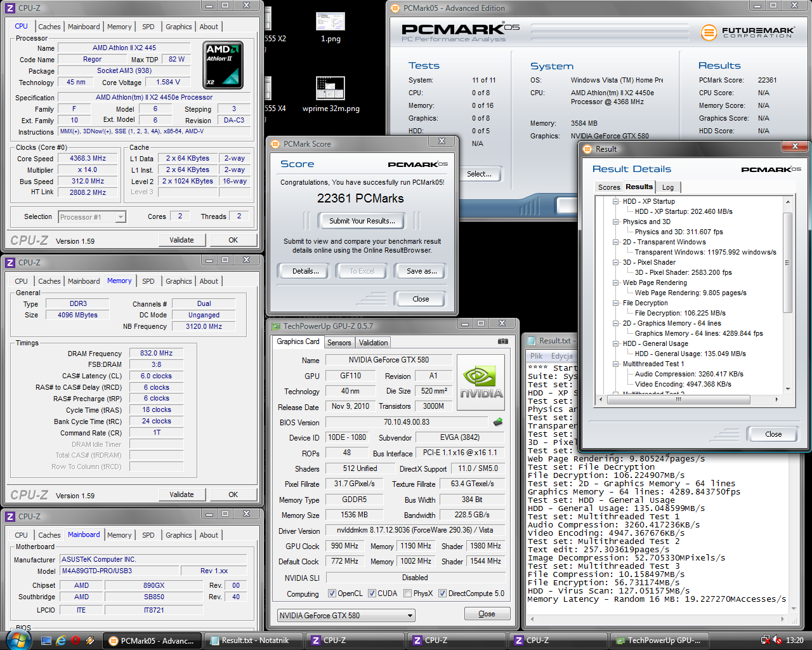Switch to Scores tab in Result Details
This screenshot has width=812, height=650.
click(609, 187)
